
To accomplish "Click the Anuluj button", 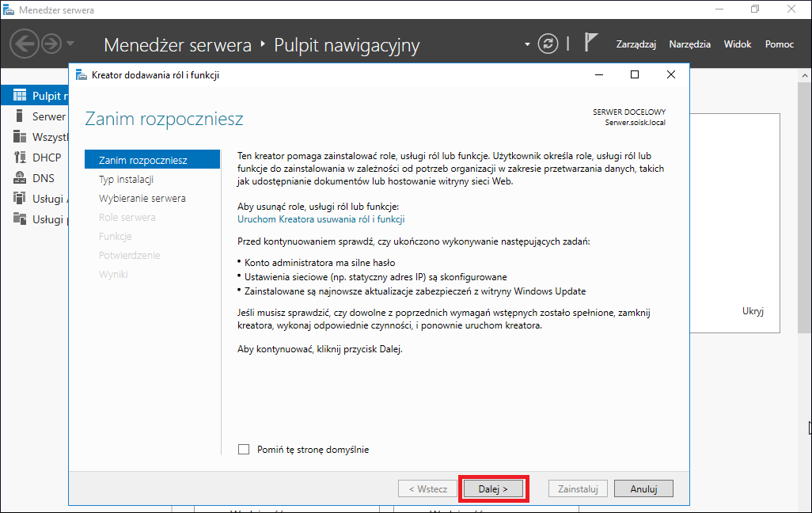I will 643,488.
